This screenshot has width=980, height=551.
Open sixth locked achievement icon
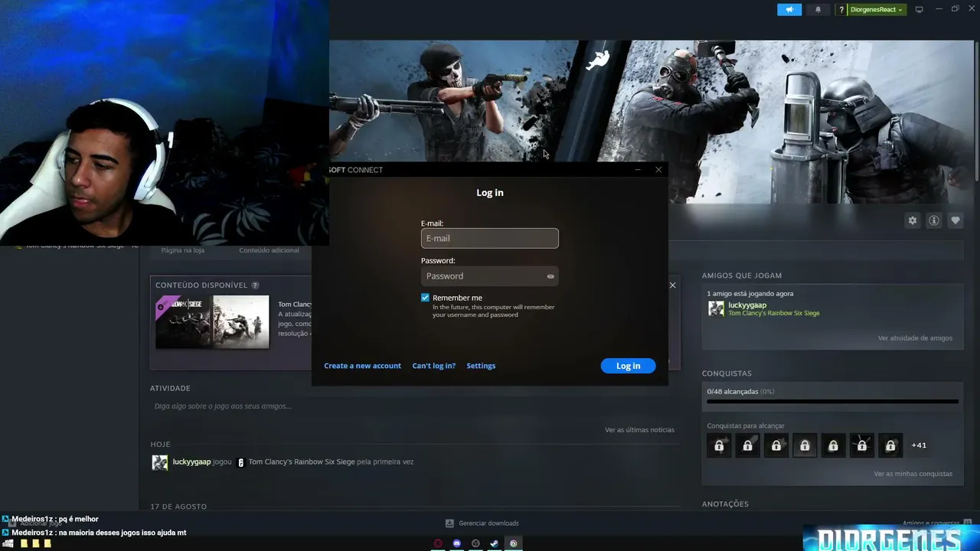(x=862, y=445)
